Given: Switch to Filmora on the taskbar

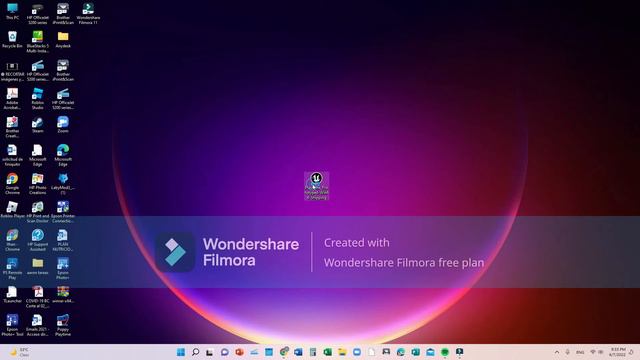Looking at the screenshot, I should pyautogui.click(x=460, y=352).
